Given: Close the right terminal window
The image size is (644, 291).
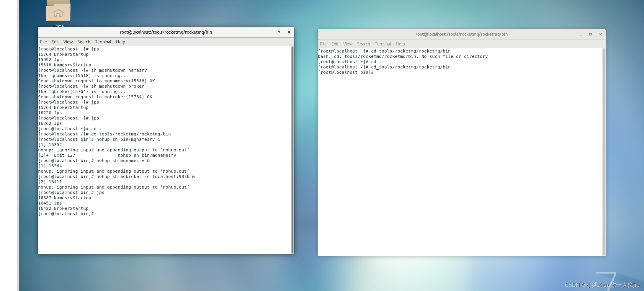Looking at the screenshot, I should point(600,34).
